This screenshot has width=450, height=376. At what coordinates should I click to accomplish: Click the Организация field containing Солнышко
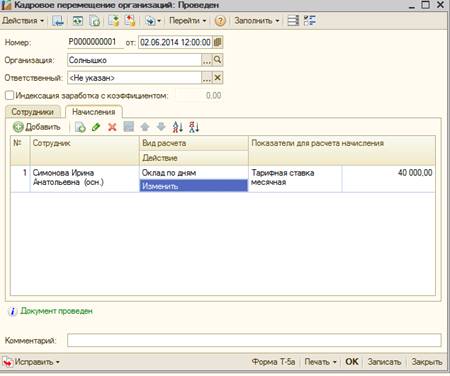coord(134,60)
